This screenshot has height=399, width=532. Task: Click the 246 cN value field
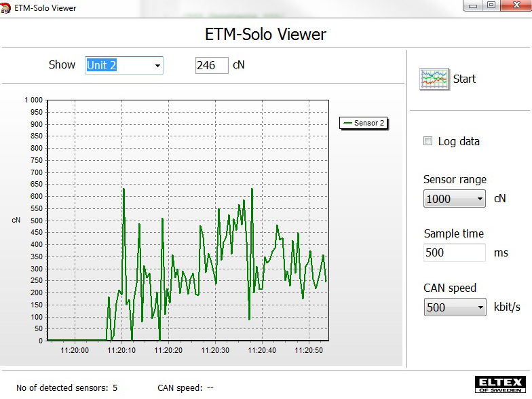click(x=212, y=65)
